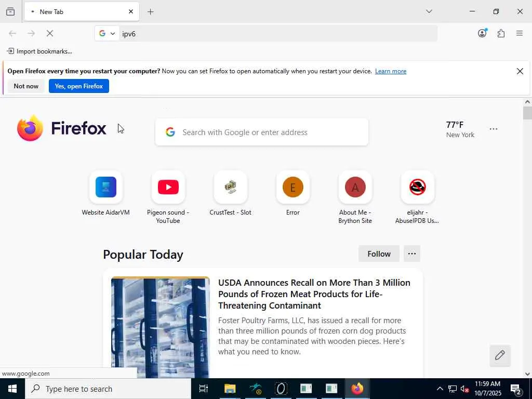Image resolution: width=532 pixels, height=399 pixels.
Task: Click Yes, open Firefox button
Action: [x=79, y=86]
